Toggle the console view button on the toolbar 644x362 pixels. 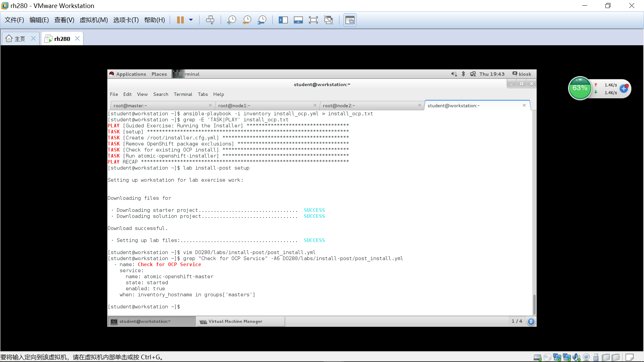tap(350, 20)
